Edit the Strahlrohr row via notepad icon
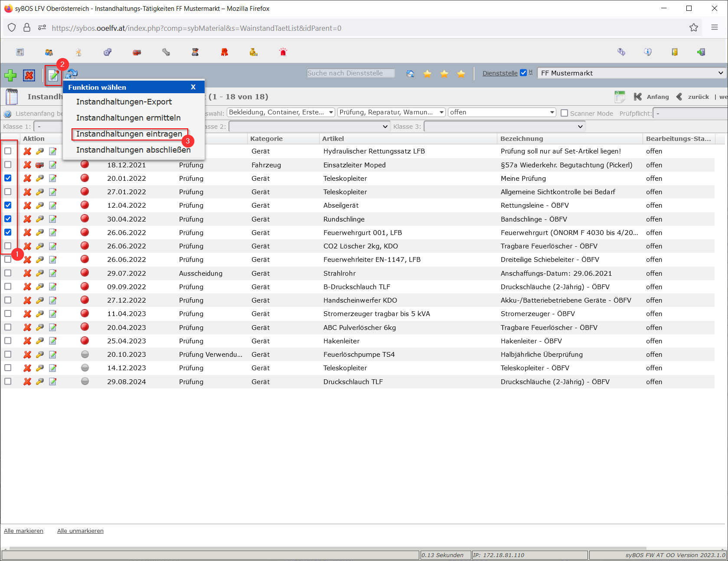728x561 pixels. click(x=53, y=273)
